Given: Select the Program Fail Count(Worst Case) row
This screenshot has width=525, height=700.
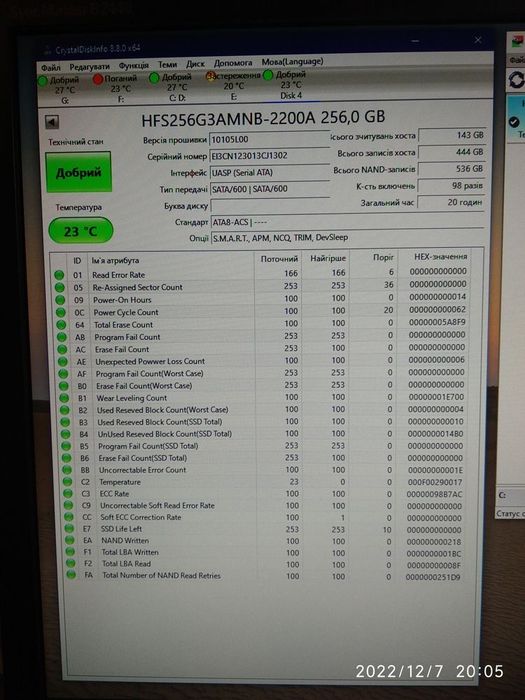Looking at the screenshot, I should coord(261,373).
